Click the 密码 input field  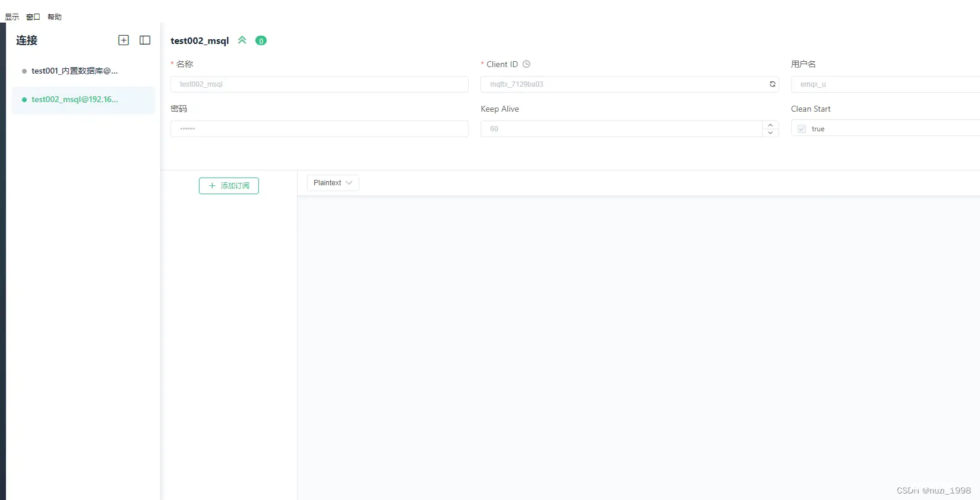coord(320,129)
